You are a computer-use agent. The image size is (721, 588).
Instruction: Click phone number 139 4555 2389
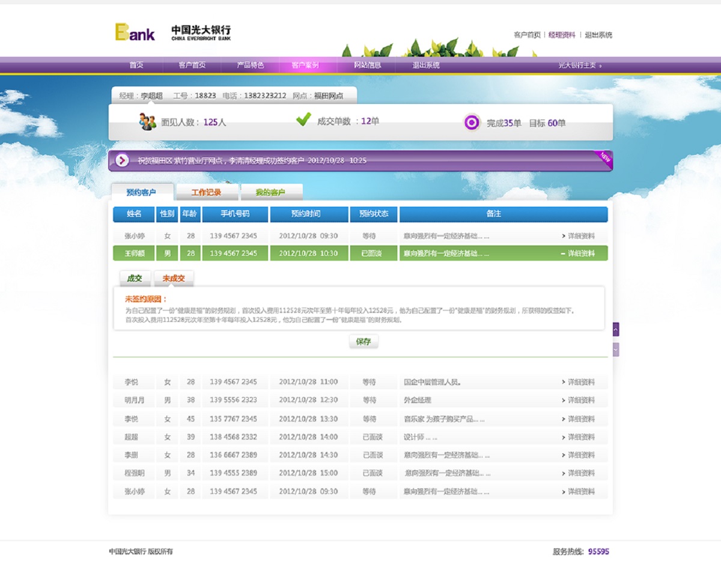point(233,473)
